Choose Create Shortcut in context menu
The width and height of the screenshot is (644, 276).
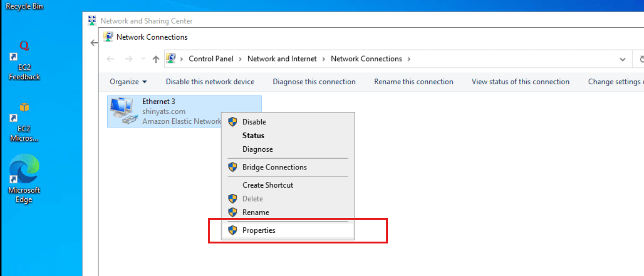pyautogui.click(x=287, y=185)
